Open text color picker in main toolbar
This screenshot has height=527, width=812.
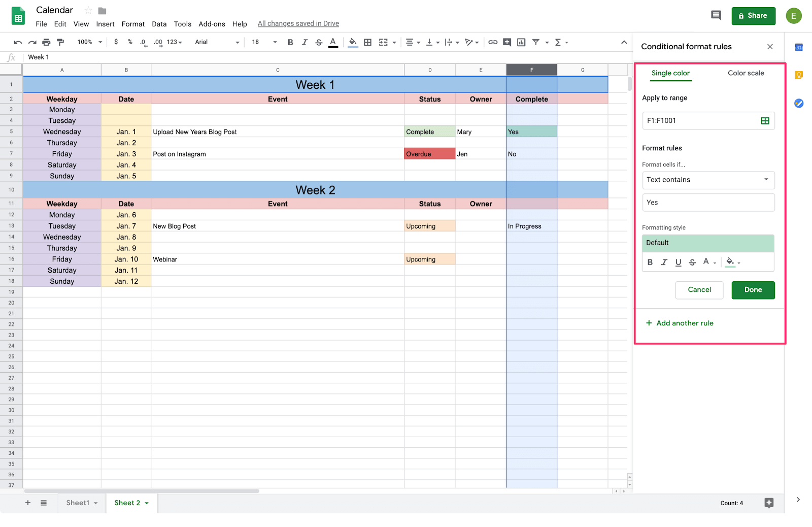click(333, 42)
